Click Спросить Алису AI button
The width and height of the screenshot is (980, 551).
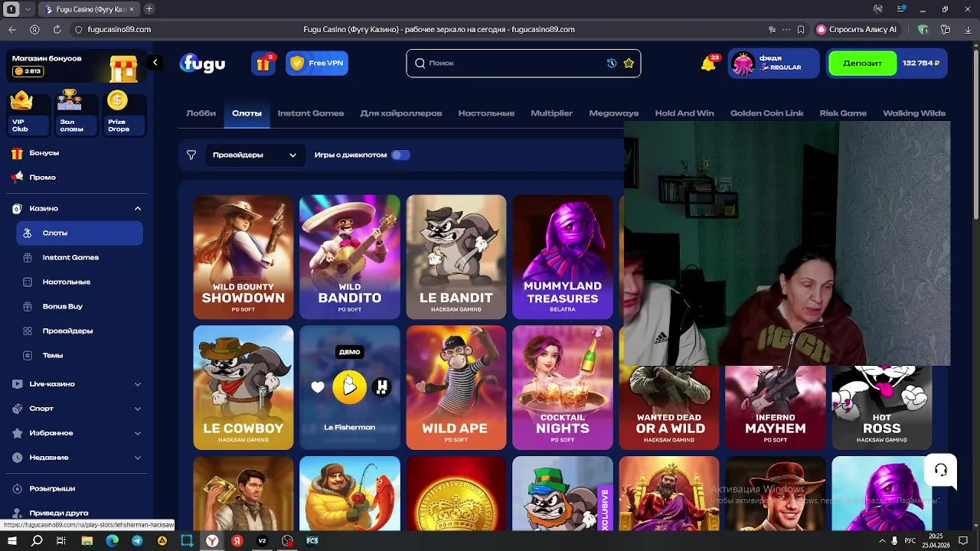pyautogui.click(x=857, y=29)
